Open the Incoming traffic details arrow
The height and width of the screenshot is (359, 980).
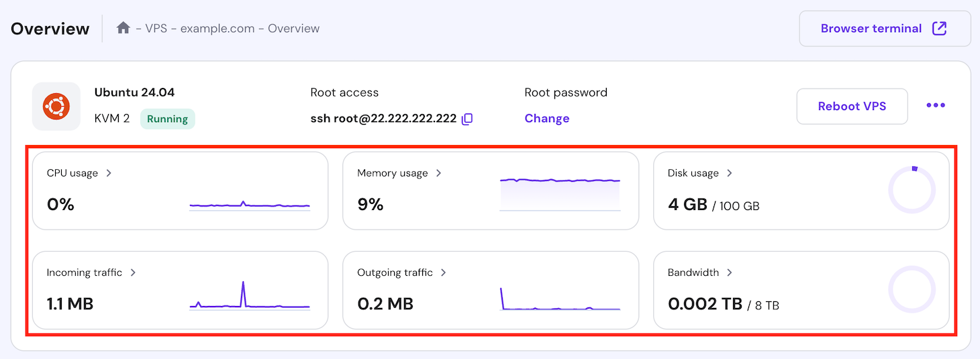pos(133,272)
